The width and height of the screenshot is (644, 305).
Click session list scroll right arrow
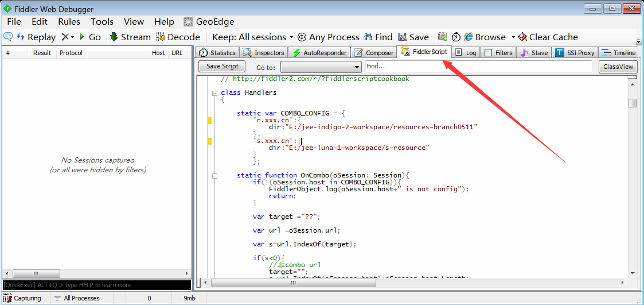186,273
